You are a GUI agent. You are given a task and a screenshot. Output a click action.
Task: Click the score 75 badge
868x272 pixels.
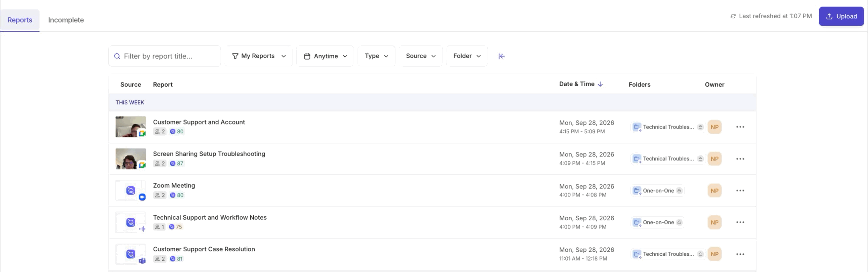click(x=175, y=227)
